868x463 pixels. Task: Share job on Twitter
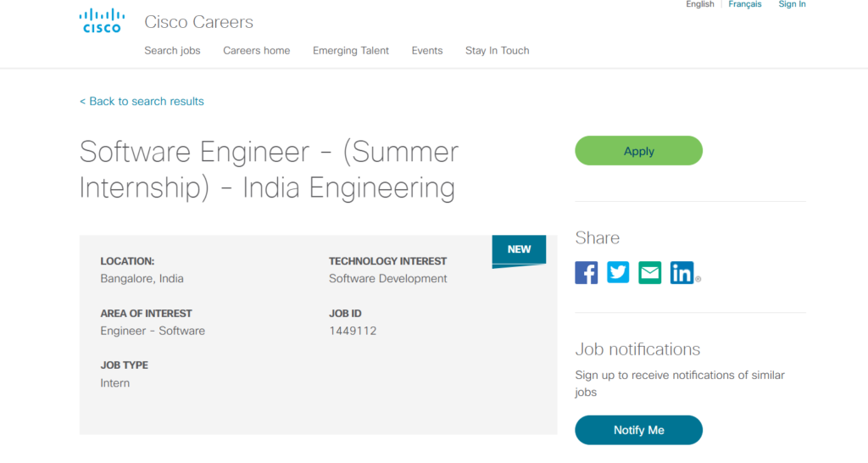pos(618,272)
